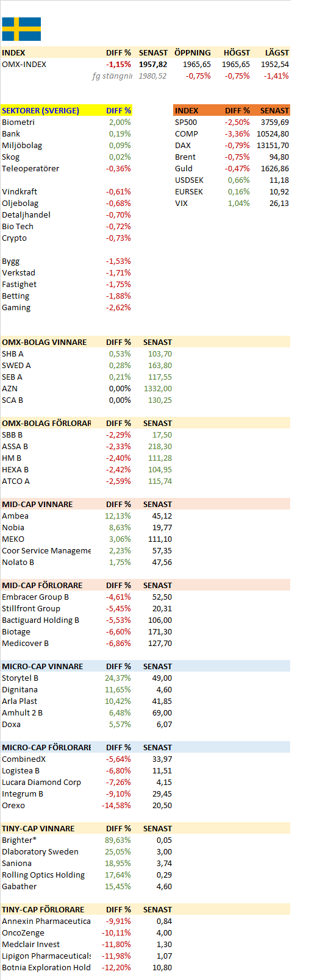
Task: Select the VIX value 26,13
Action: pyautogui.click(x=279, y=203)
